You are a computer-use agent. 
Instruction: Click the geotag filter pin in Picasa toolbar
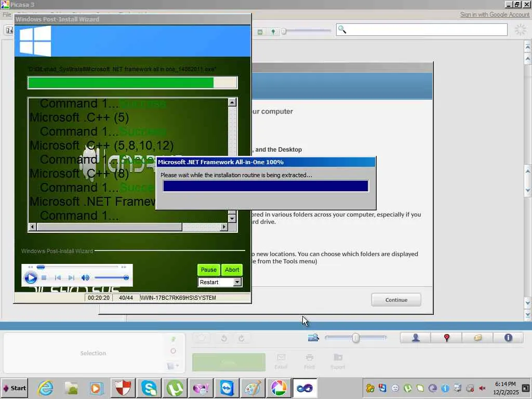(273, 32)
